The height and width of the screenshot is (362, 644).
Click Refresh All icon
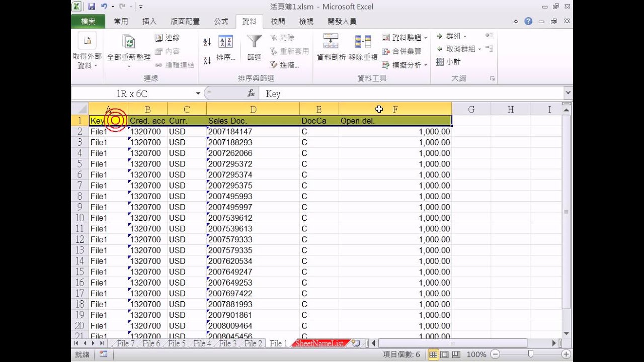[x=129, y=42]
